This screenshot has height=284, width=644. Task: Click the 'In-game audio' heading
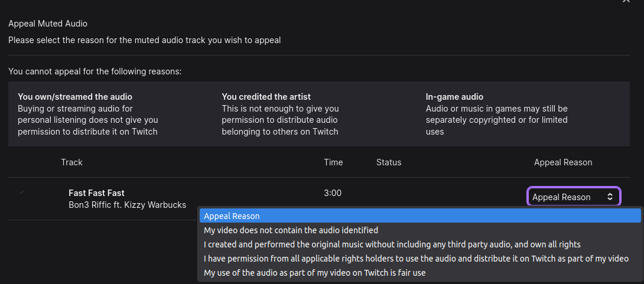(455, 97)
